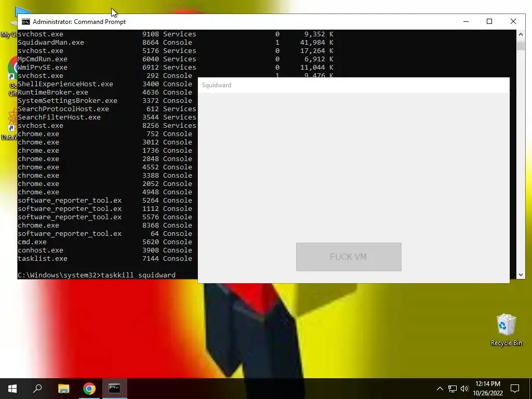Open the Windows Start menu

pos(12,389)
